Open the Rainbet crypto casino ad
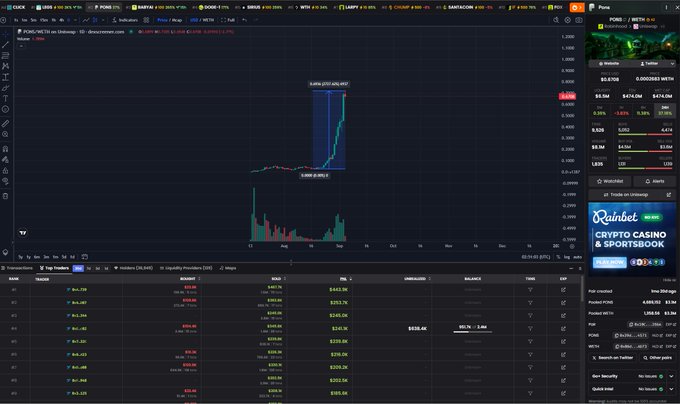Viewport: 680px width, 404px height. coord(632,239)
